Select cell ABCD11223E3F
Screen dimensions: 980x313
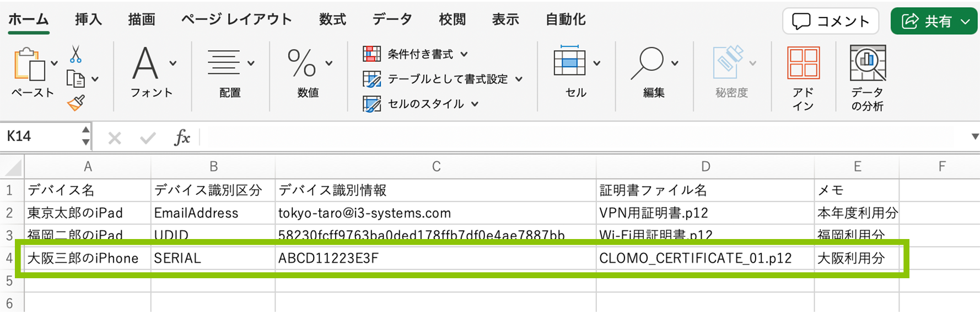tap(436, 258)
